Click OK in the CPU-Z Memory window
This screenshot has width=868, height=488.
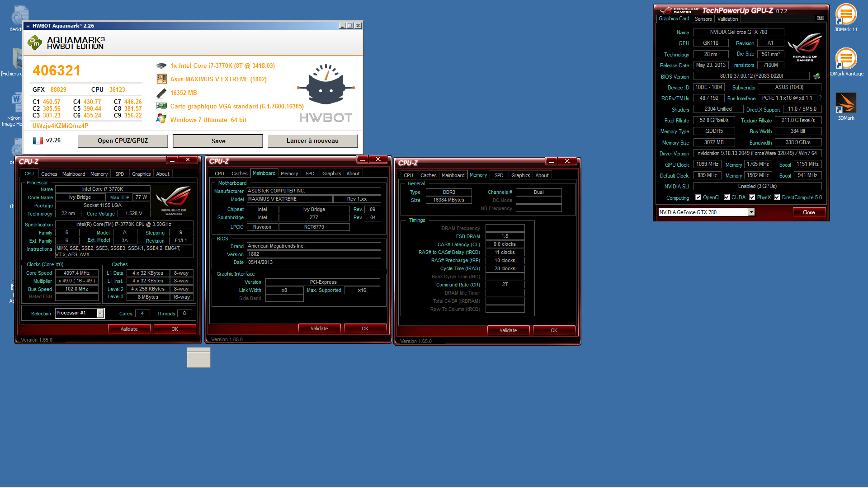coord(554,330)
